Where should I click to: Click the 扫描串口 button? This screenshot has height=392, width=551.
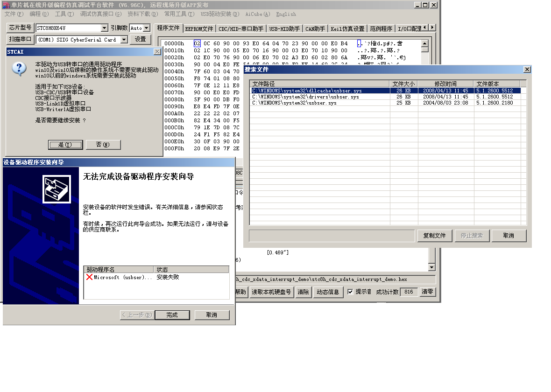[x=20, y=39]
